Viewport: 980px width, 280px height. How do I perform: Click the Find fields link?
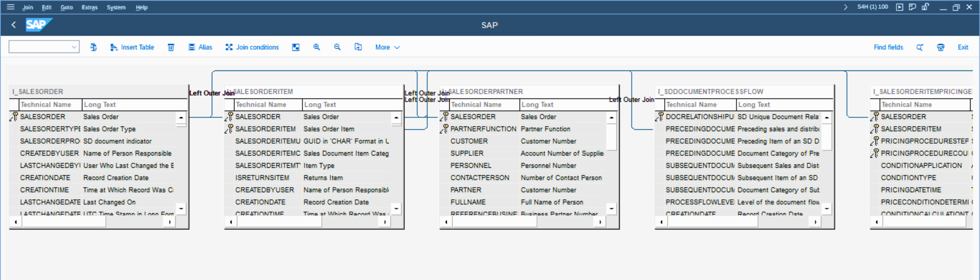click(x=888, y=47)
